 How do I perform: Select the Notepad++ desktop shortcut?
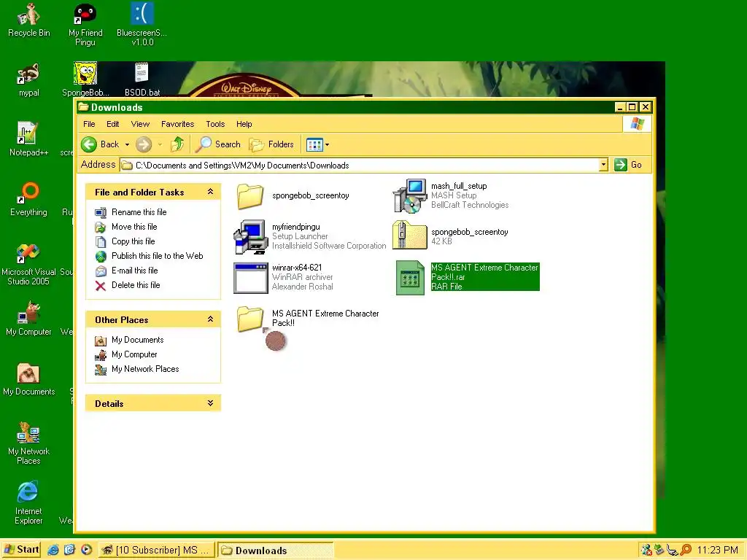pos(28,139)
